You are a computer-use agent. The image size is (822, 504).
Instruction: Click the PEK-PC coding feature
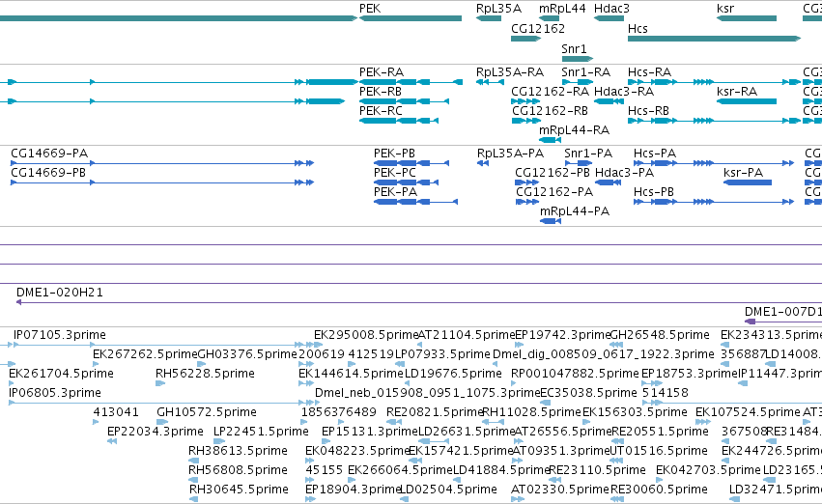[406, 182]
